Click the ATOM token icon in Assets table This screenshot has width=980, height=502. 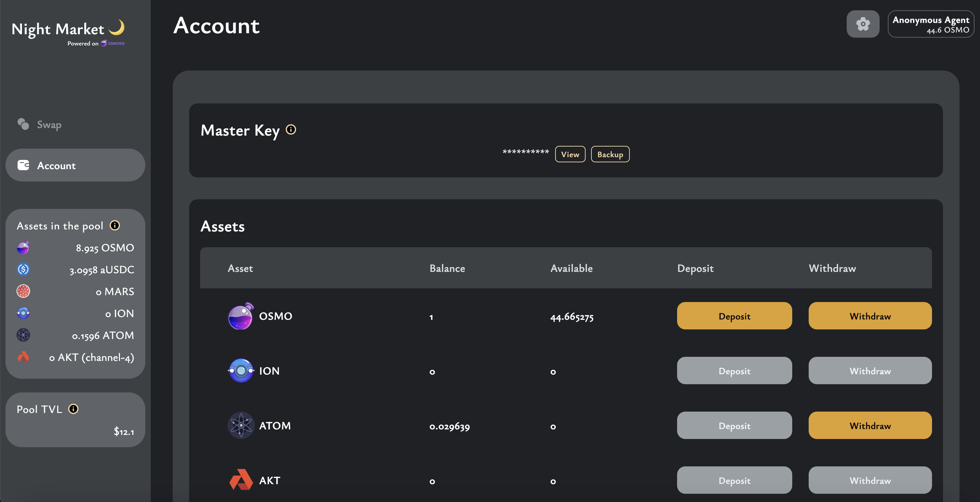point(241,425)
